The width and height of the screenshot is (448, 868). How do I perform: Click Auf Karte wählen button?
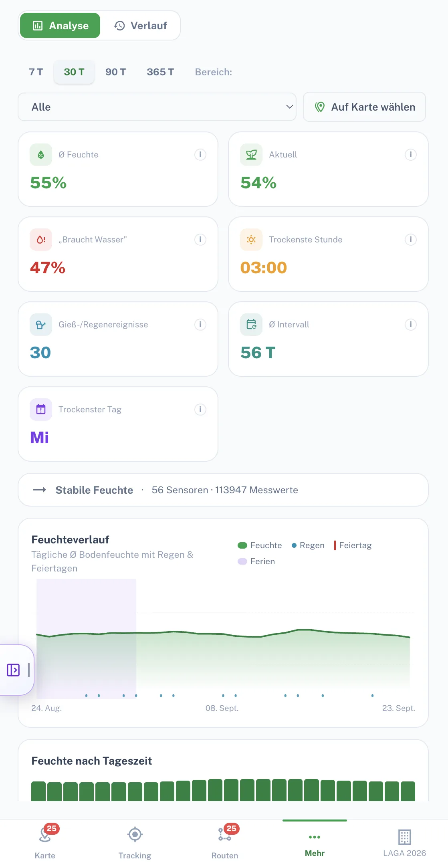click(x=364, y=107)
